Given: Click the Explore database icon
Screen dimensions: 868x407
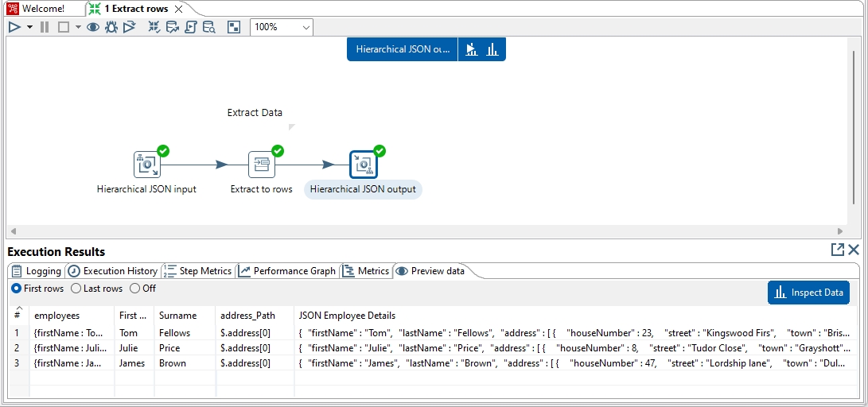Looking at the screenshot, I should 209,27.
